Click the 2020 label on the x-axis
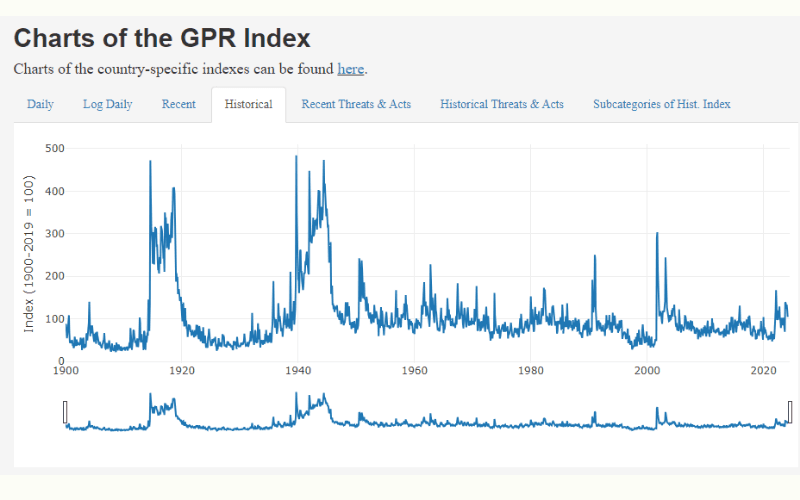Screen dimensions: 800x500 pos(763,371)
